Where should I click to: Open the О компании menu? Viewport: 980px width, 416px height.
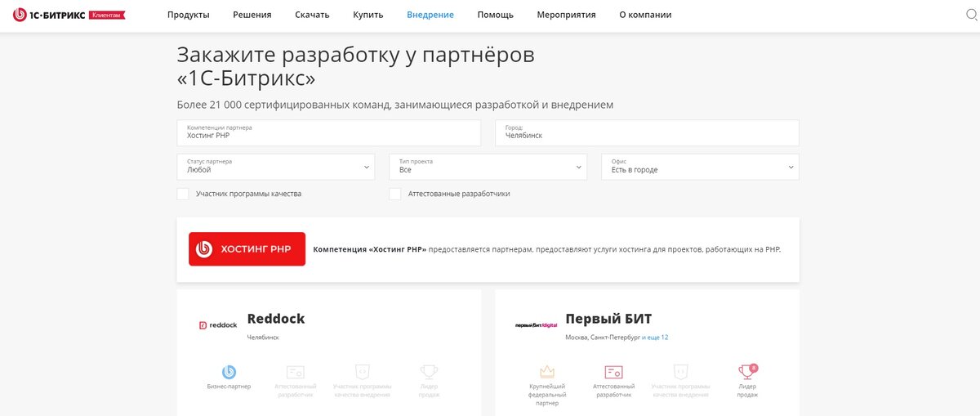coord(645,15)
